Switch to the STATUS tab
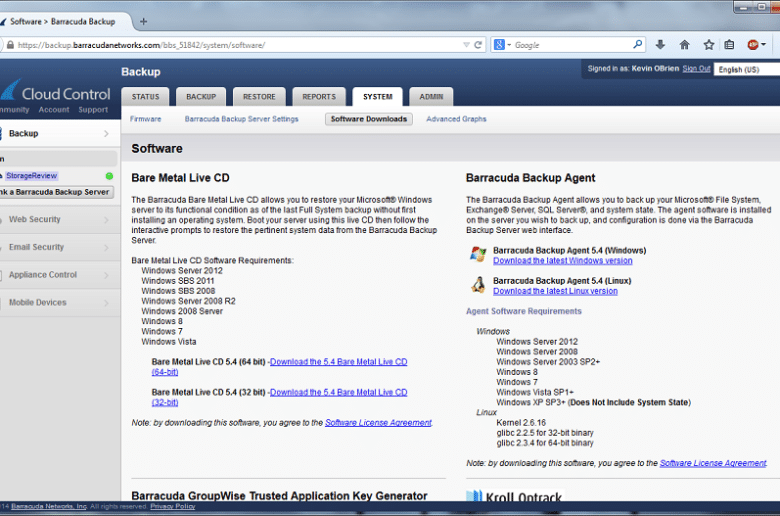Image resolution: width=780 pixels, height=516 pixels. (145, 97)
